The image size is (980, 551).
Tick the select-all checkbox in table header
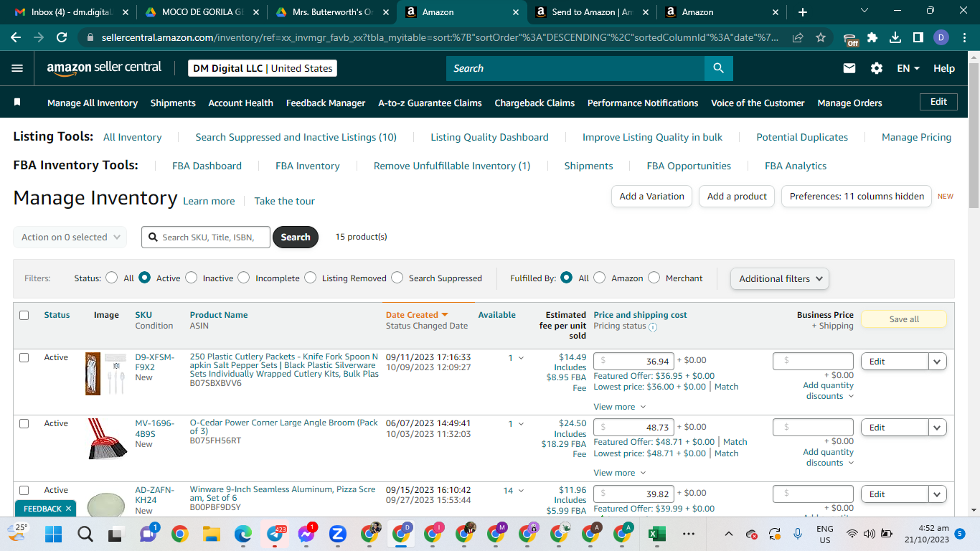tap(24, 315)
